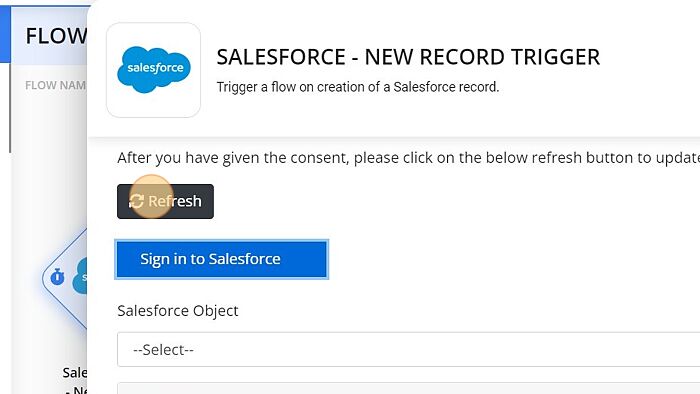Click the stopwatch icon on flow node
Viewport: 700px width, 394px height.
(57, 277)
